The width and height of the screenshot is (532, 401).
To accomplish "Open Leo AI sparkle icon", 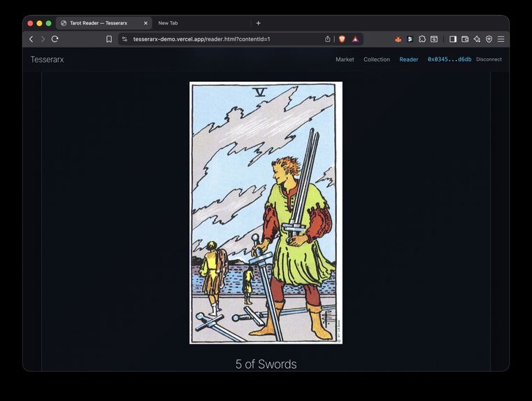I will [x=477, y=39].
